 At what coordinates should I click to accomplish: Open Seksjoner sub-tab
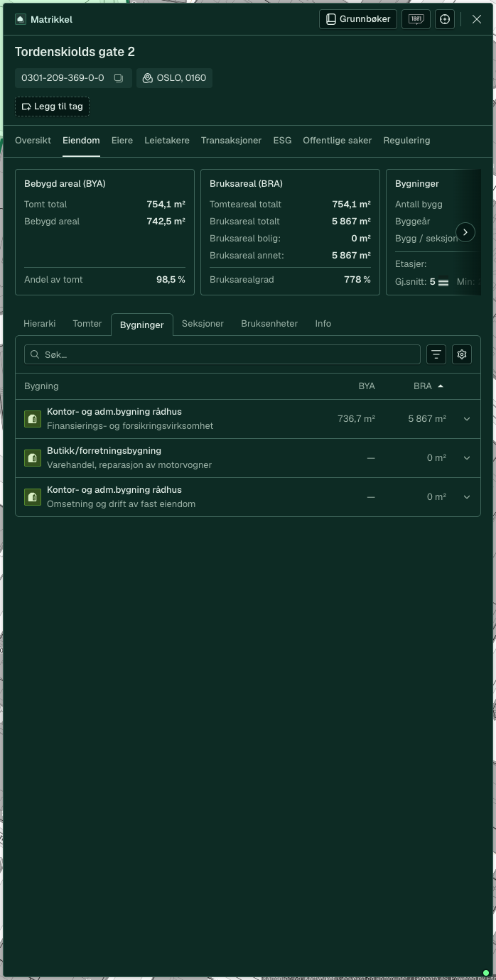point(203,324)
